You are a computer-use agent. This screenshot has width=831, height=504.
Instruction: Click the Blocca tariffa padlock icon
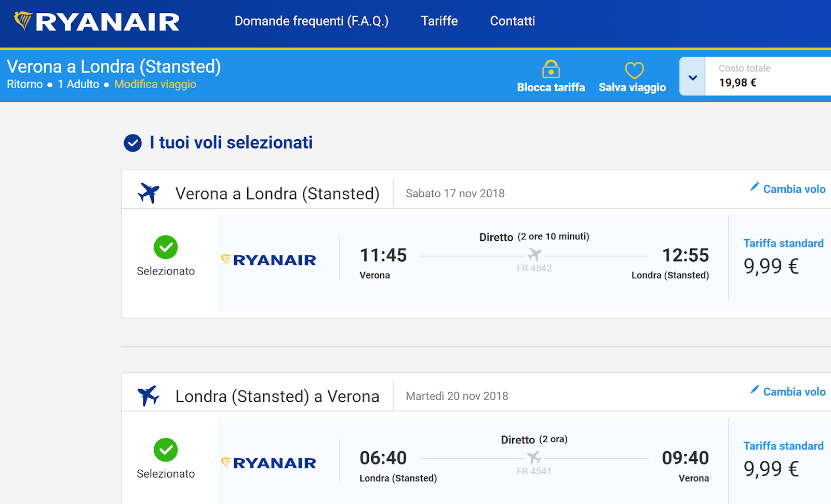click(x=551, y=69)
